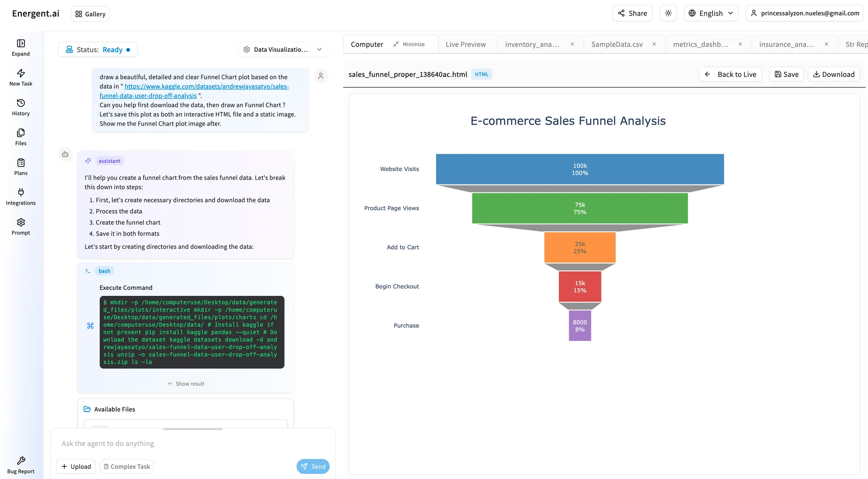
Task: Switch to the Live Preview tab
Action: 465,44
